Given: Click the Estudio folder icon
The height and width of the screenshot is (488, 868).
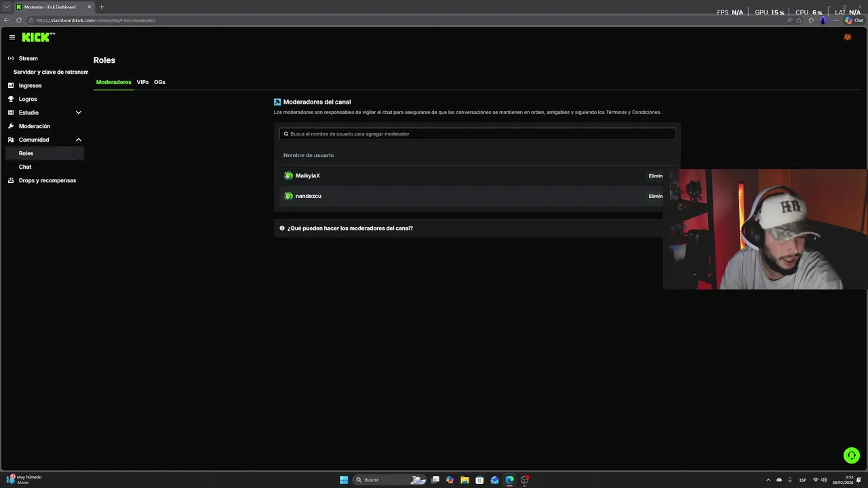Looking at the screenshot, I should (11, 113).
